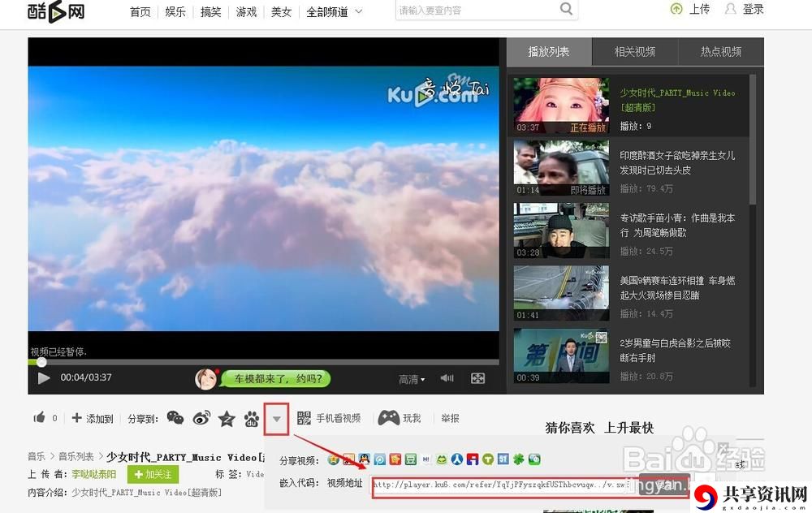
Task: Click 视频地址 embed option
Action: pyautogui.click(x=344, y=483)
